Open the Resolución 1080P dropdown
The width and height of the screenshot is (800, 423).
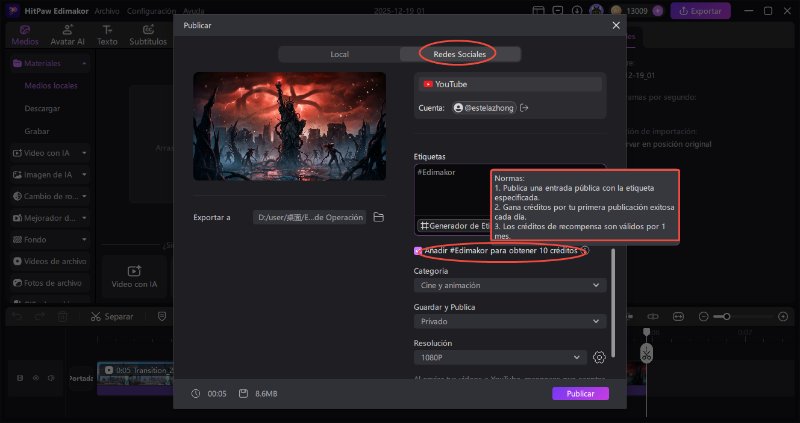coord(499,358)
